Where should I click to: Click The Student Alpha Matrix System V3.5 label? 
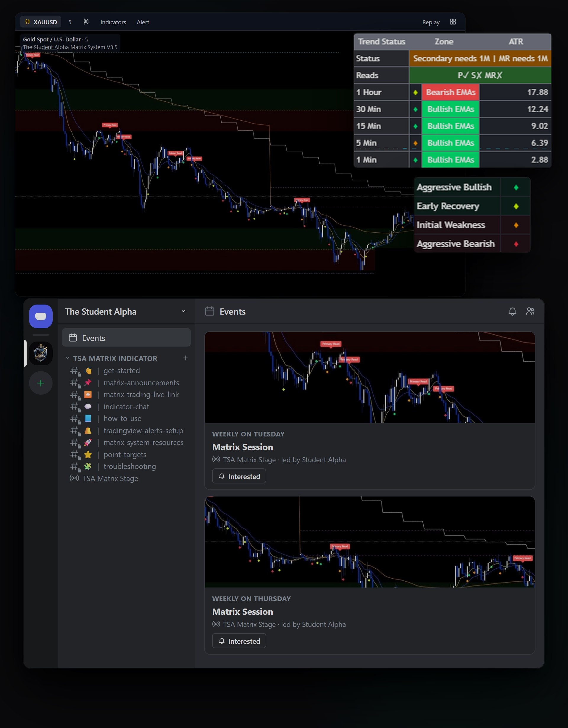(x=70, y=47)
